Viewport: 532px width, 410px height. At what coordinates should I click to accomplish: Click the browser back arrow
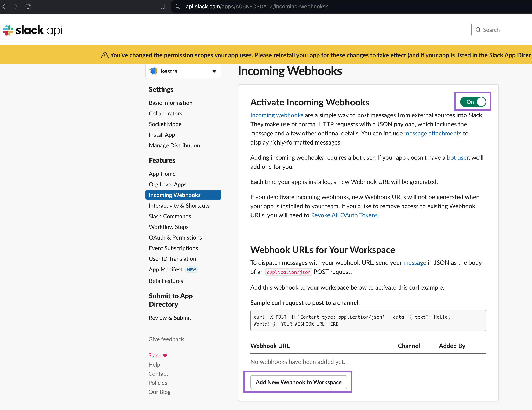tap(4, 6)
